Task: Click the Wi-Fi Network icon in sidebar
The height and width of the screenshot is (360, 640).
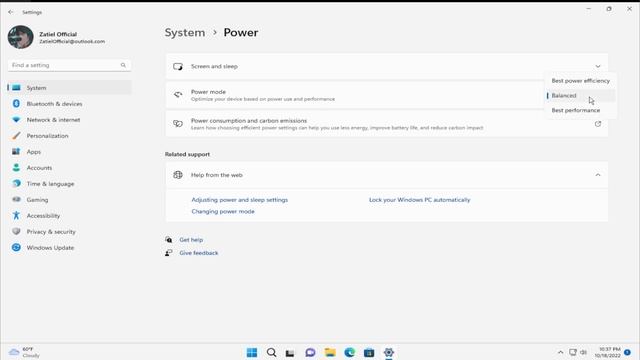Action: tap(16, 120)
